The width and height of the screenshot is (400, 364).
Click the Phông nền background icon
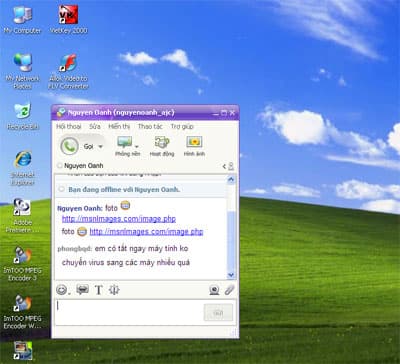pyautogui.click(x=125, y=142)
